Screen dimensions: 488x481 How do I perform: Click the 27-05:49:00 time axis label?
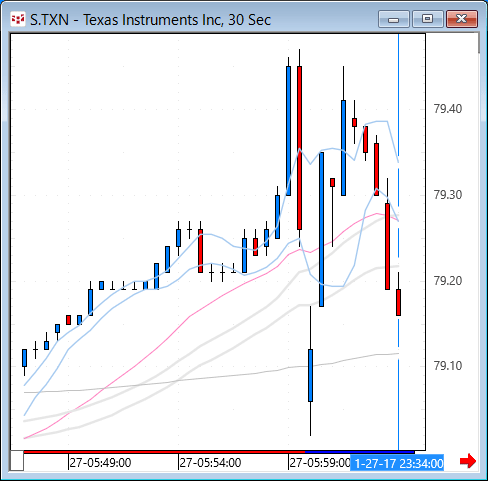(100, 463)
